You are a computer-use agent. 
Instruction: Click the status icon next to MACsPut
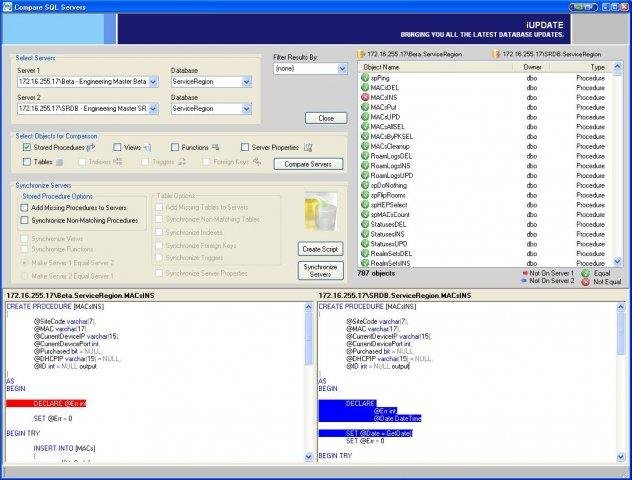(x=365, y=107)
